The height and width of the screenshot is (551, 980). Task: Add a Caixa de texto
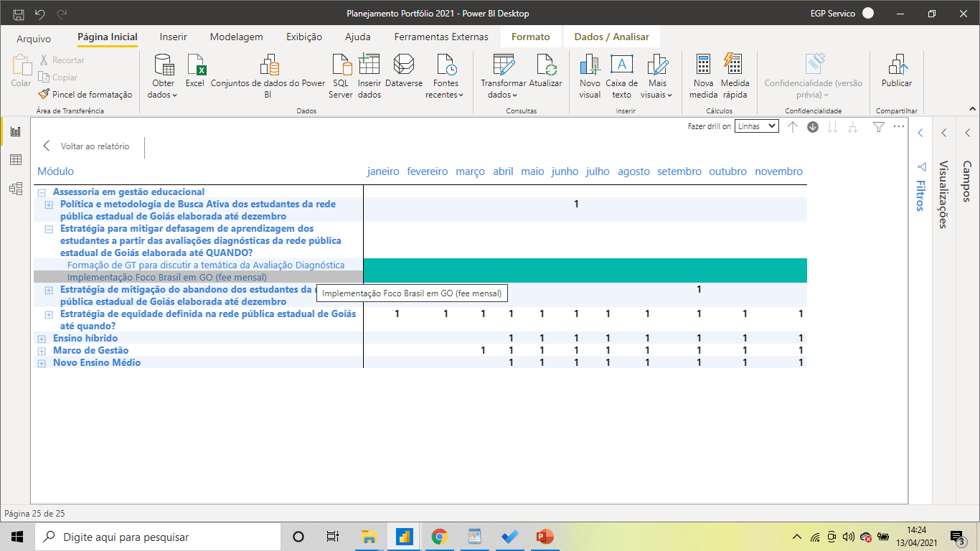click(x=622, y=77)
